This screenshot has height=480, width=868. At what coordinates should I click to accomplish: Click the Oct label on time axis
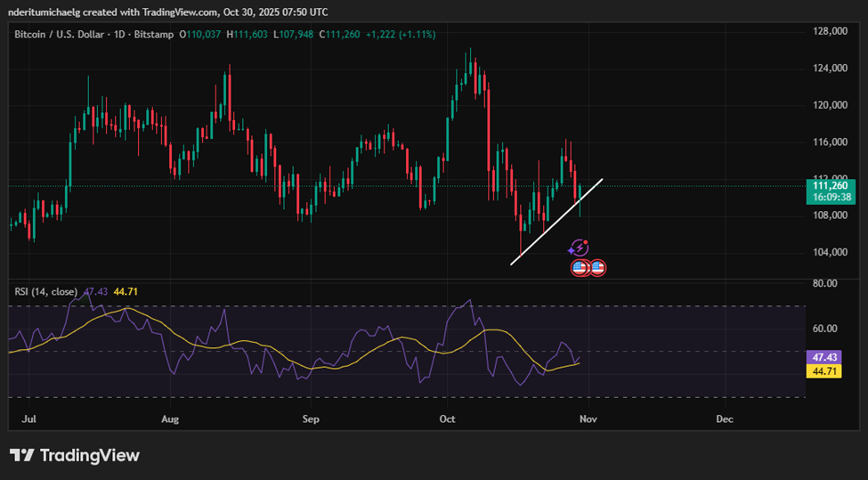447,419
